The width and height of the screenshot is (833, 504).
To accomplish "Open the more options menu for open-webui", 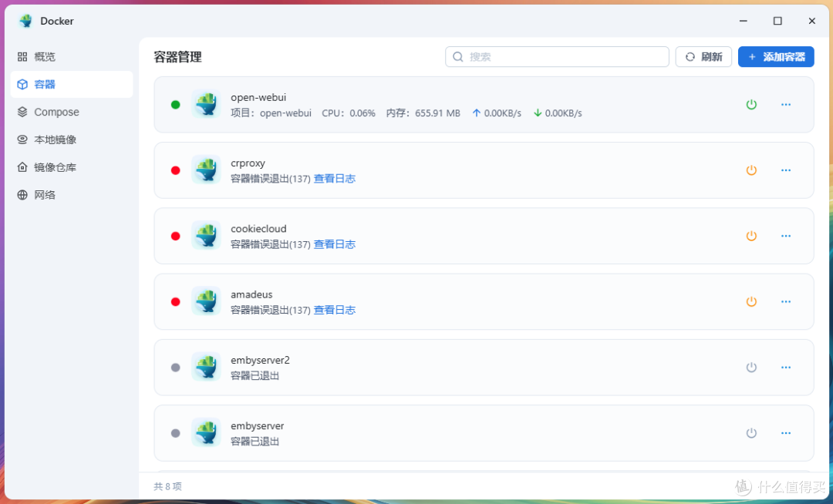I will [786, 104].
